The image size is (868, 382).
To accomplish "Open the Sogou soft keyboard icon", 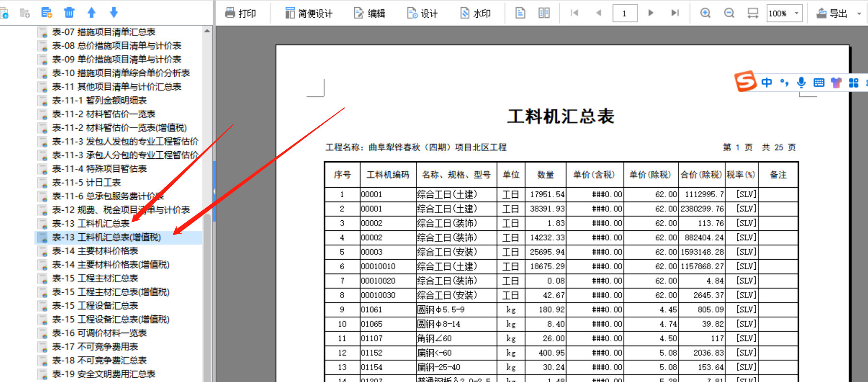I will tap(819, 83).
